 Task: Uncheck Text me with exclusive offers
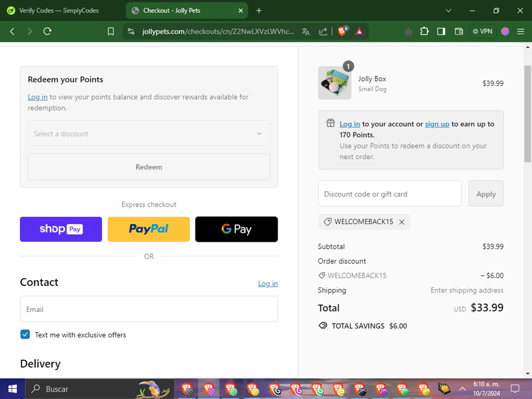pyautogui.click(x=25, y=334)
